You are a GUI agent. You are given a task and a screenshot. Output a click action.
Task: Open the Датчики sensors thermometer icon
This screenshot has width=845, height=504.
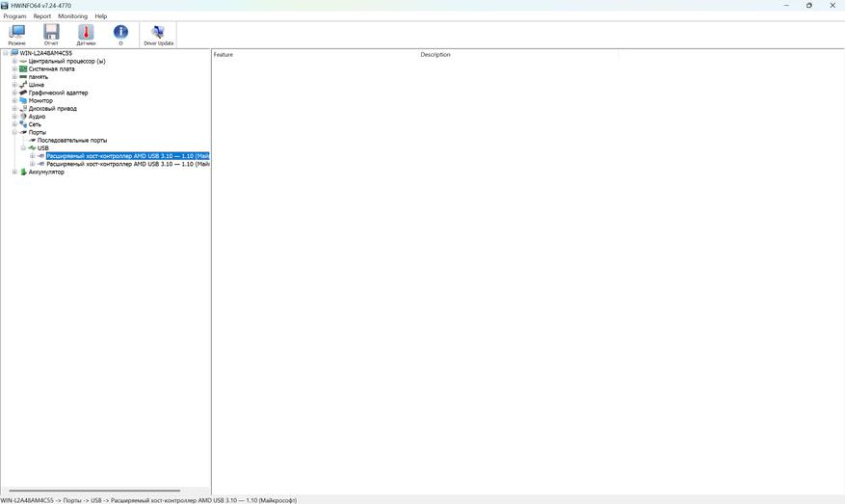(86, 33)
